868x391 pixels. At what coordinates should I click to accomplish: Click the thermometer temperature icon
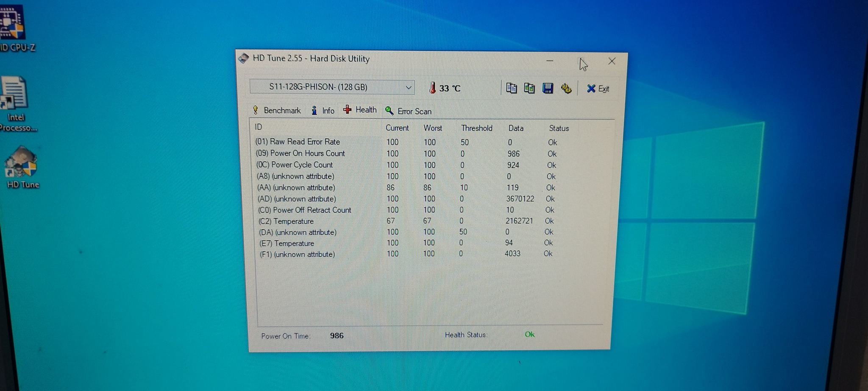(432, 88)
